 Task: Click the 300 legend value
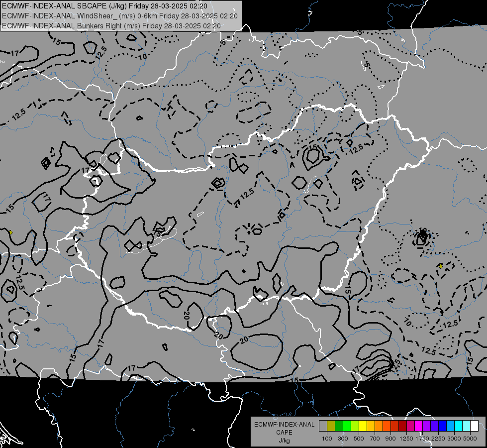tap(343, 439)
